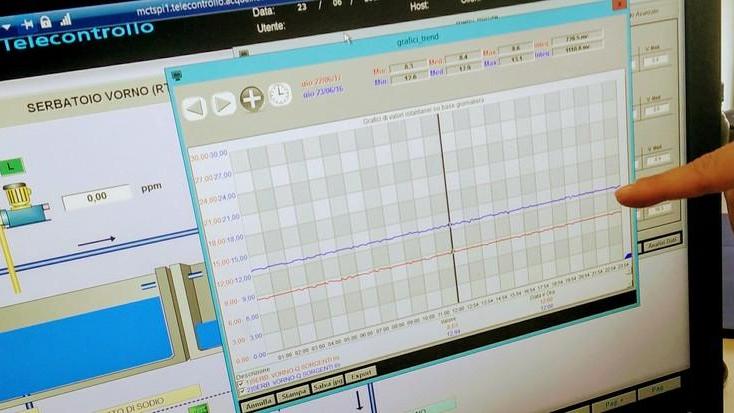
Task: Click the black vertical cursor line in chart
Action: coord(448,206)
